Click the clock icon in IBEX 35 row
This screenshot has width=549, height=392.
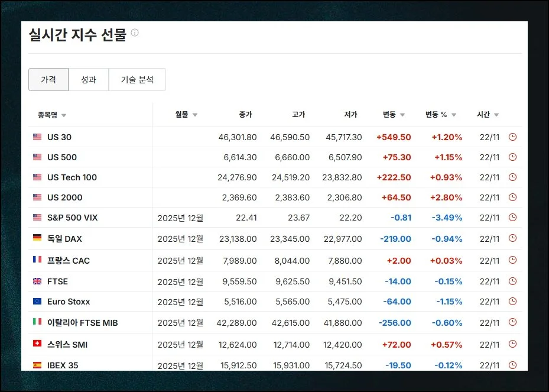512,365
